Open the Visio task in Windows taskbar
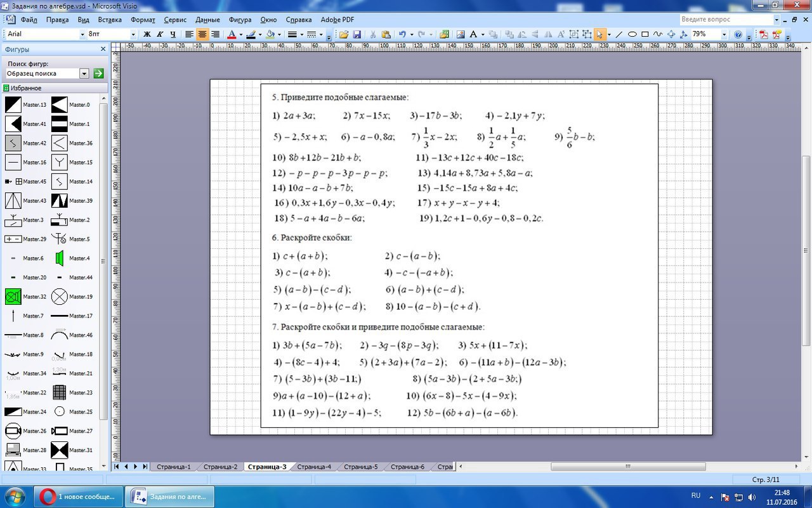 pos(169,496)
